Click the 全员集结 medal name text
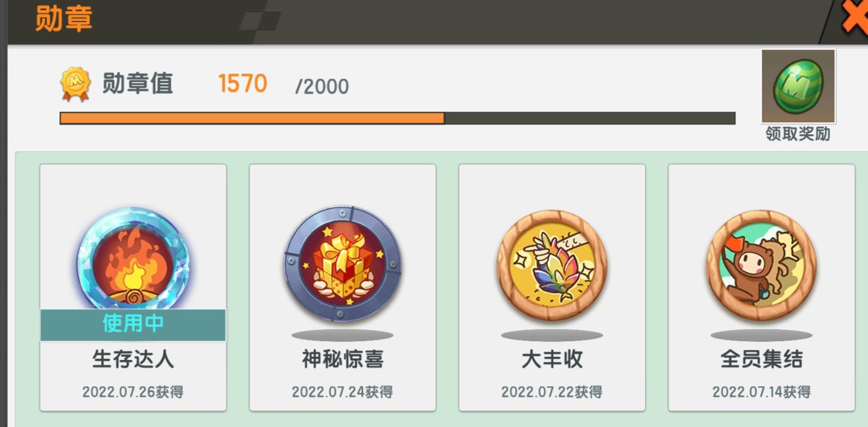868x427 pixels. 761,359
